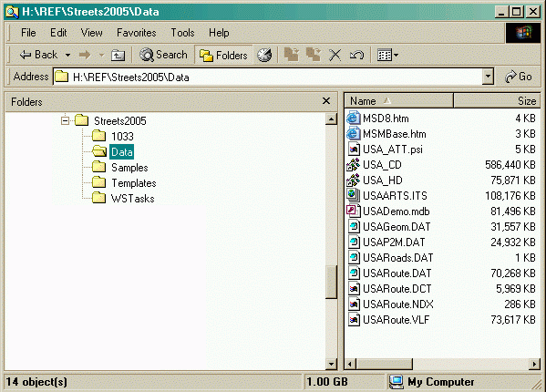Select the USAARTS.ITS file
The height and width of the screenshot is (392, 546).
tap(395, 196)
